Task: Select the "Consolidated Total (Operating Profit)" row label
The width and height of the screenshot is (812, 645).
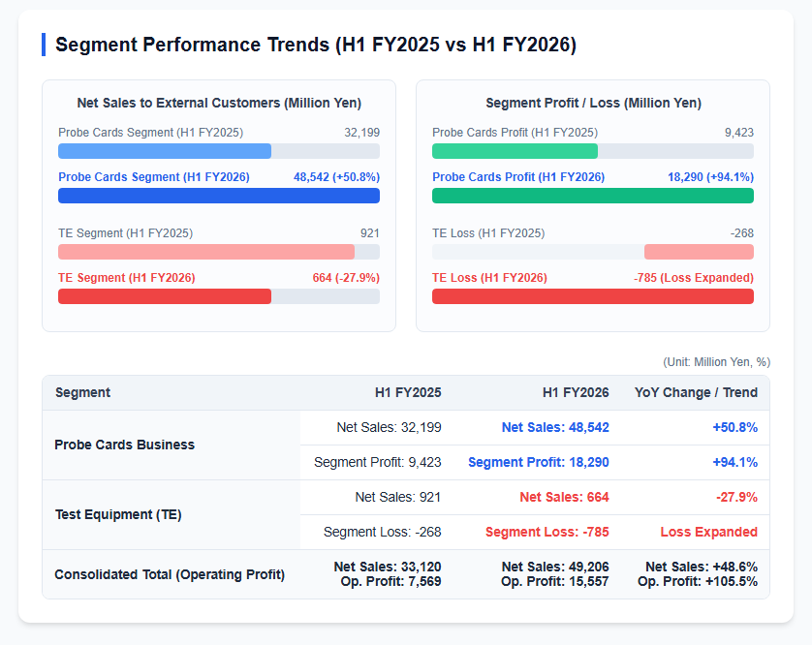Action: point(170,575)
